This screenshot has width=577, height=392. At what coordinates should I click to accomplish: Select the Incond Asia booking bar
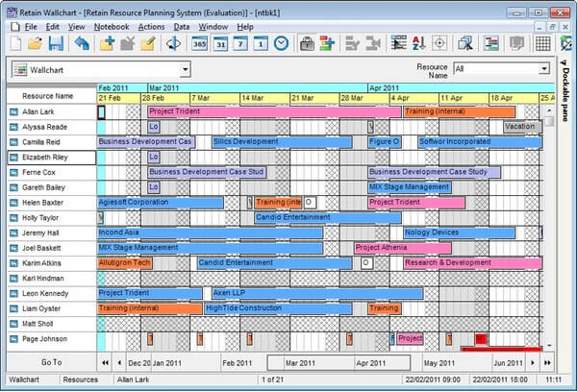point(210,233)
